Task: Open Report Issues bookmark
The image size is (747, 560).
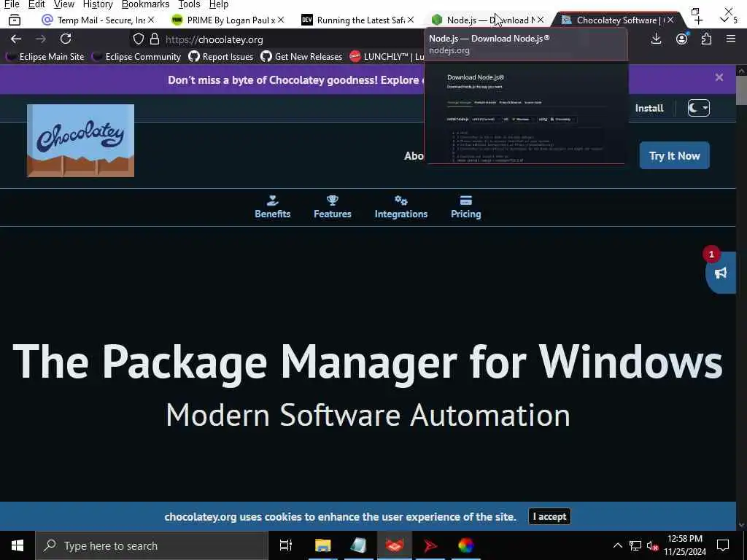Action: [x=220, y=57]
